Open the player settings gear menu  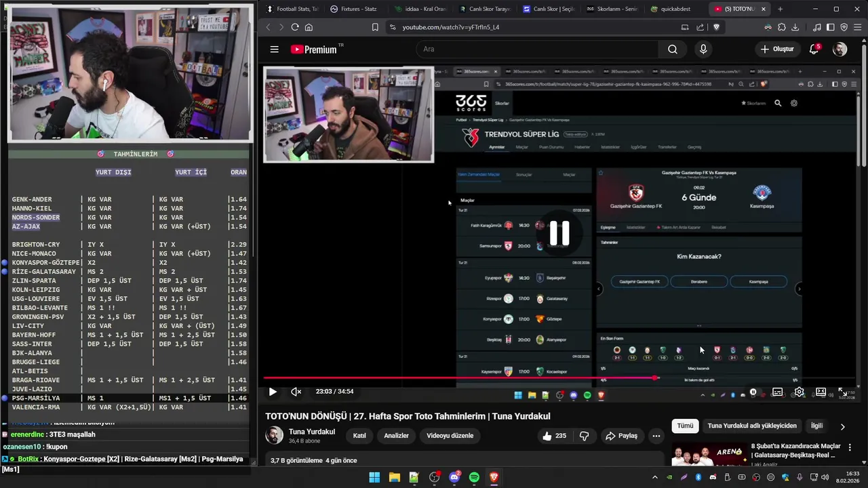799,392
